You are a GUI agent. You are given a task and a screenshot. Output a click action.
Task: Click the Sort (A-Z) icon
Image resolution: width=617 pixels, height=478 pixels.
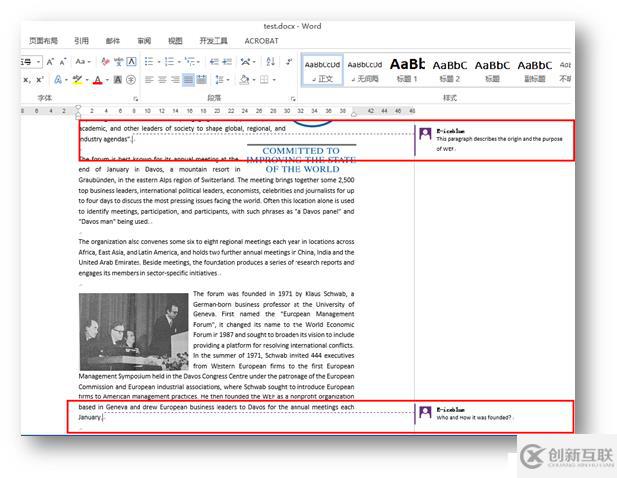(270, 61)
